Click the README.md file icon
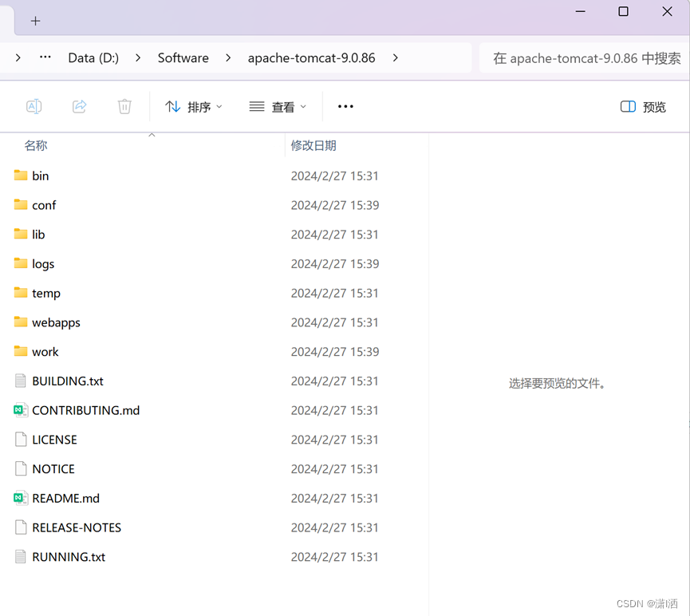Screen dimensions: 690x616 (x=20, y=498)
